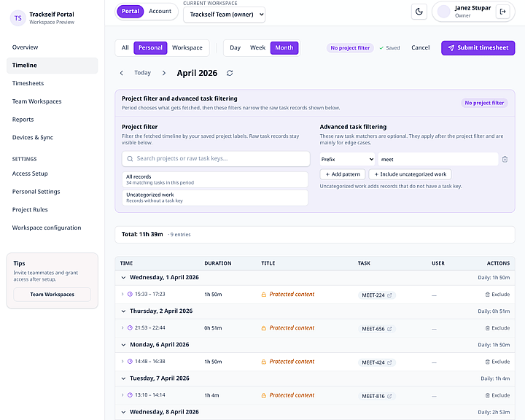Open the MEET-424 external link icon
Screen dimensions: 525x420
click(x=389, y=362)
